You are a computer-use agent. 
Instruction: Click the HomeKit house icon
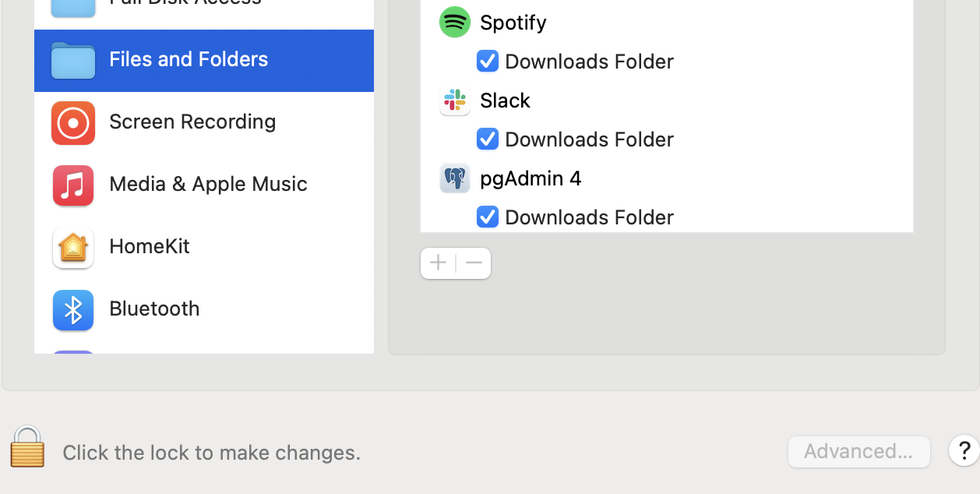click(x=73, y=247)
